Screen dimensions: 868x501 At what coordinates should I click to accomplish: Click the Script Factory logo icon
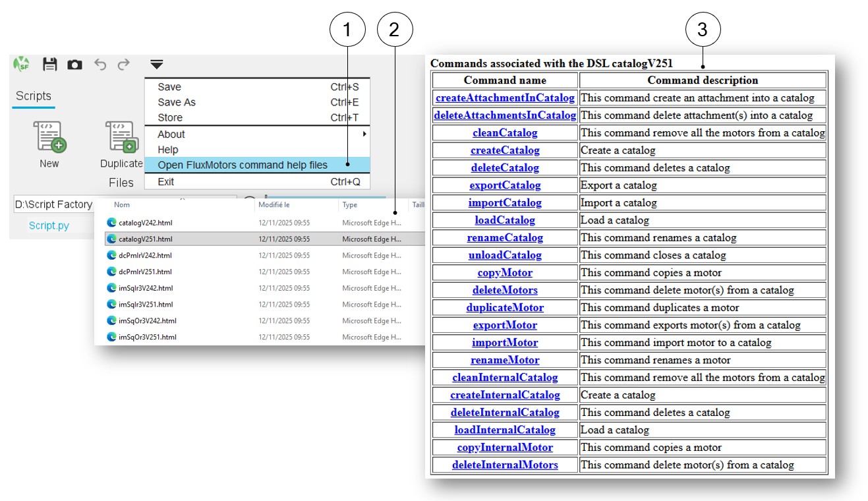tap(21, 64)
